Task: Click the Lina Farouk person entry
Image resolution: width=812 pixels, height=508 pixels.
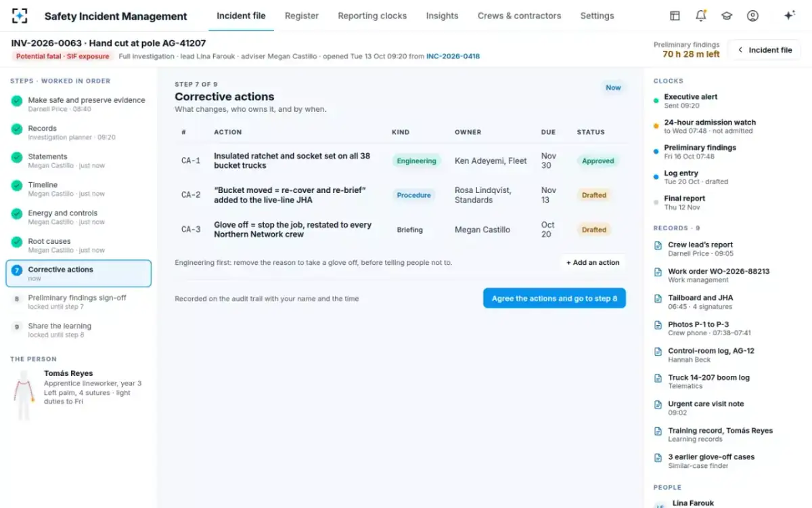Action: (x=693, y=503)
